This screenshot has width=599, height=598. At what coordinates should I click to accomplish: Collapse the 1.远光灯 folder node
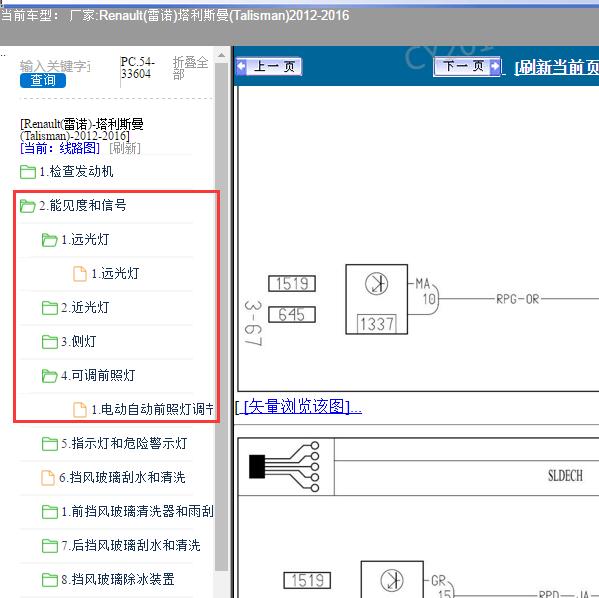pyautogui.click(x=85, y=240)
